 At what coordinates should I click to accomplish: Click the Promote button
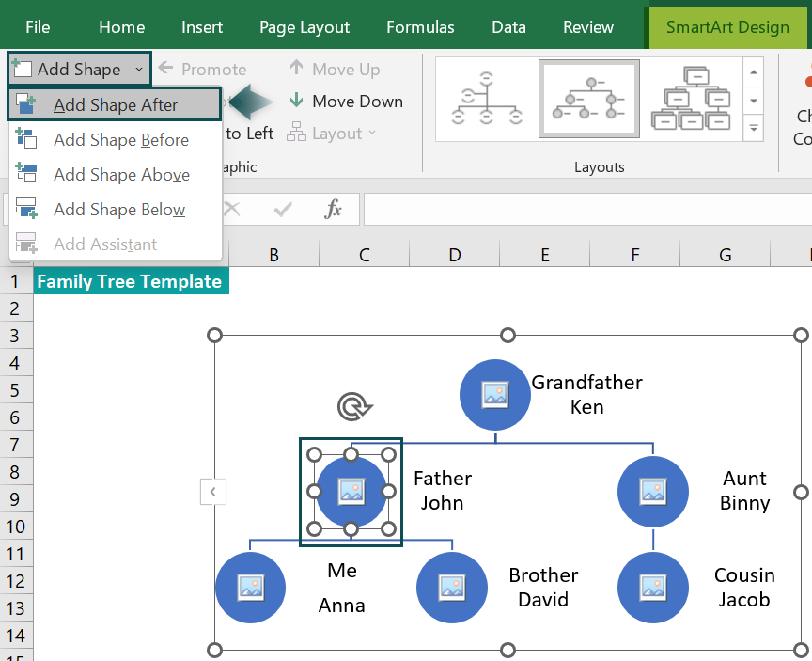202,69
